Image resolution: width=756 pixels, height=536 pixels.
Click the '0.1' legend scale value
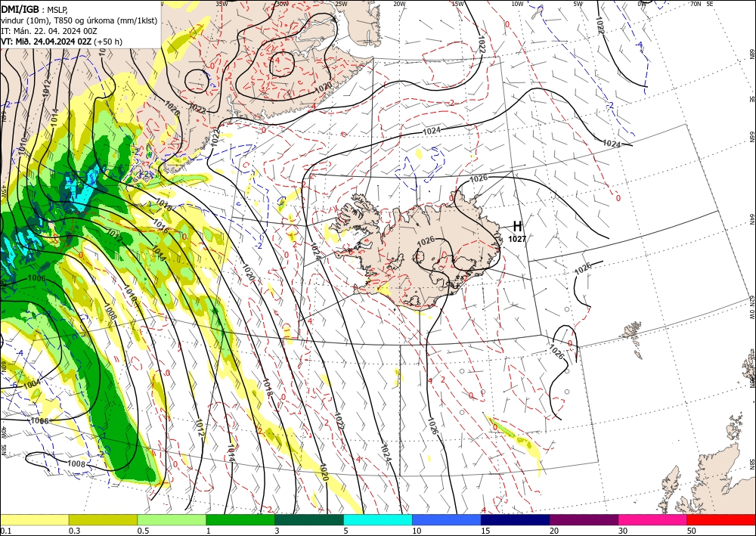click(5, 530)
